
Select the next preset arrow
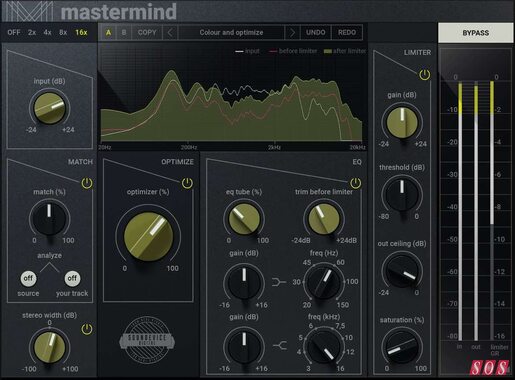[x=292, y=33]
